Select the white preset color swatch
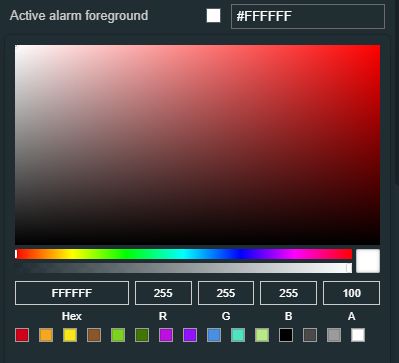399x363 pixels. tap(358, 335)
